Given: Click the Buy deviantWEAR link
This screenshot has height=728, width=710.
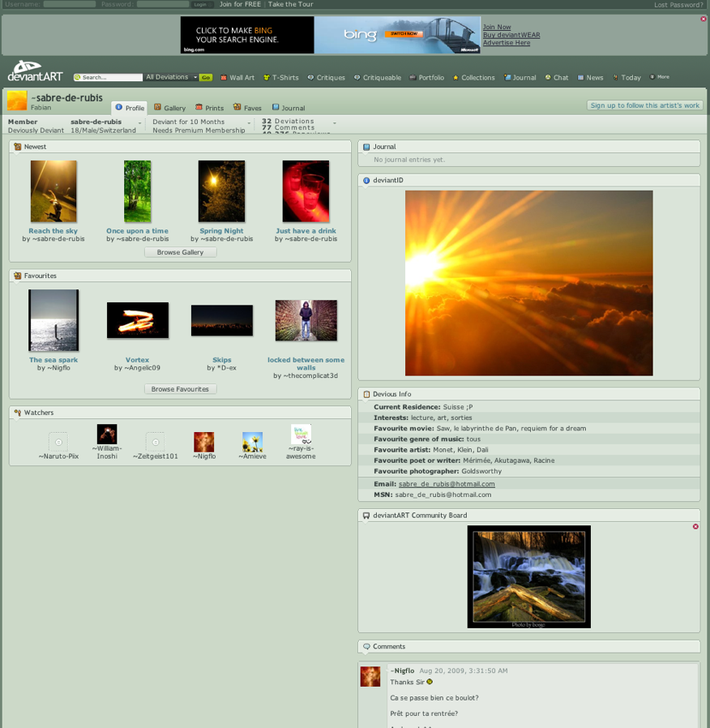Looking at the screenshot, I should (511, 35).
